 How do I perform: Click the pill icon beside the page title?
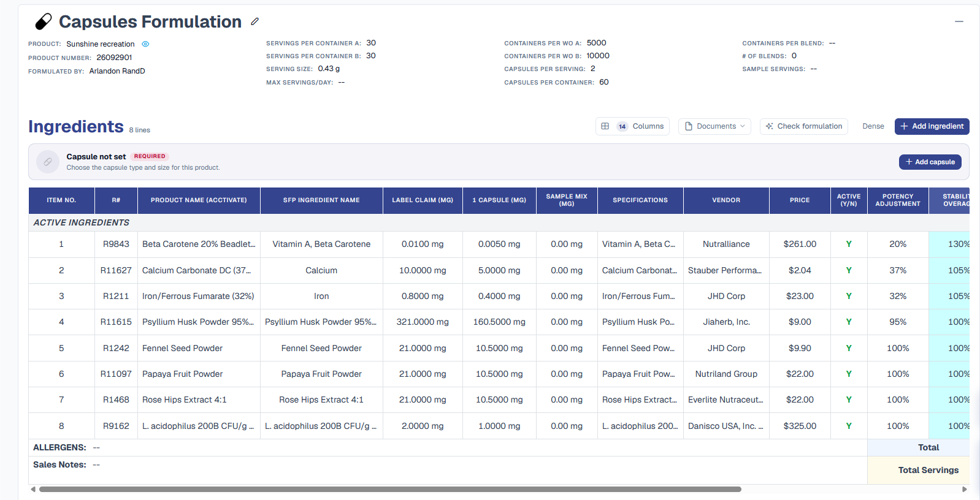coord(44,22)
